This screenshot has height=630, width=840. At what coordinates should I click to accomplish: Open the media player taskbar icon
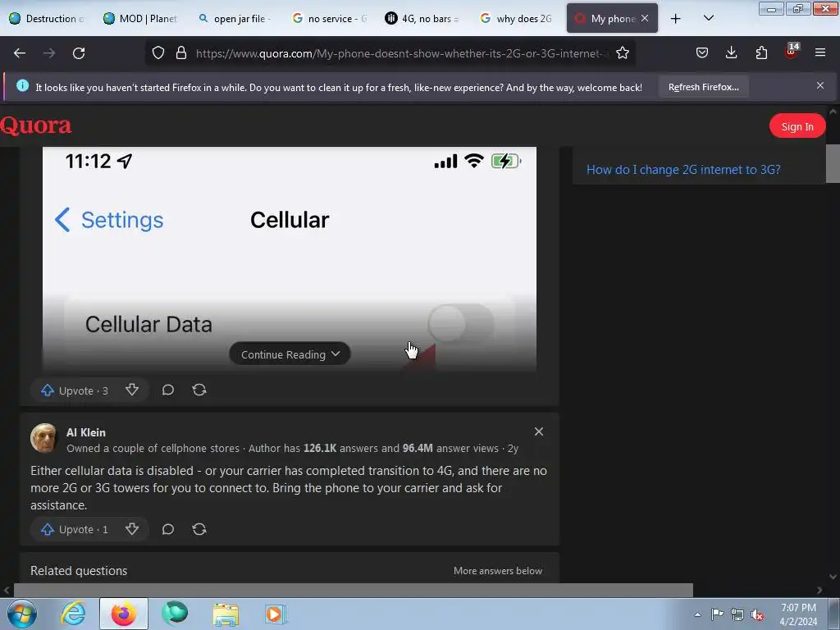pos(276,614)
